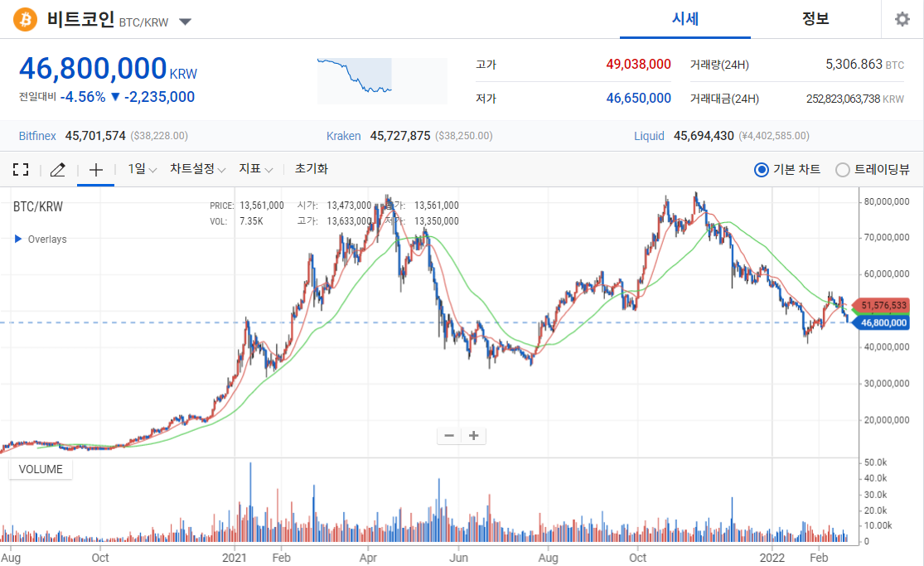Select the 트레이딩뷰 radio button

pyautogui.click(x=843, y=170)
